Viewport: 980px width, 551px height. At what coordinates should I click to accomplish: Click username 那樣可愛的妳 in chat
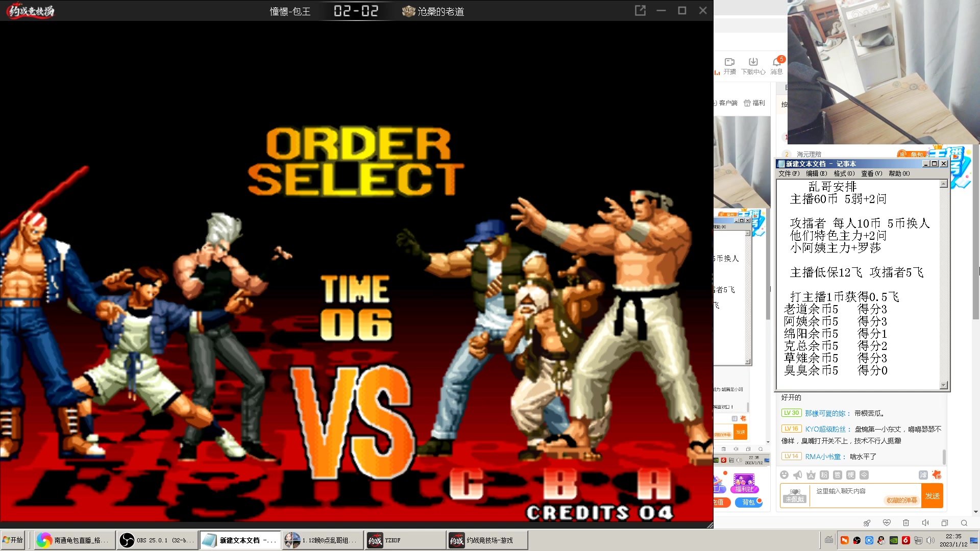coord(825,413)
